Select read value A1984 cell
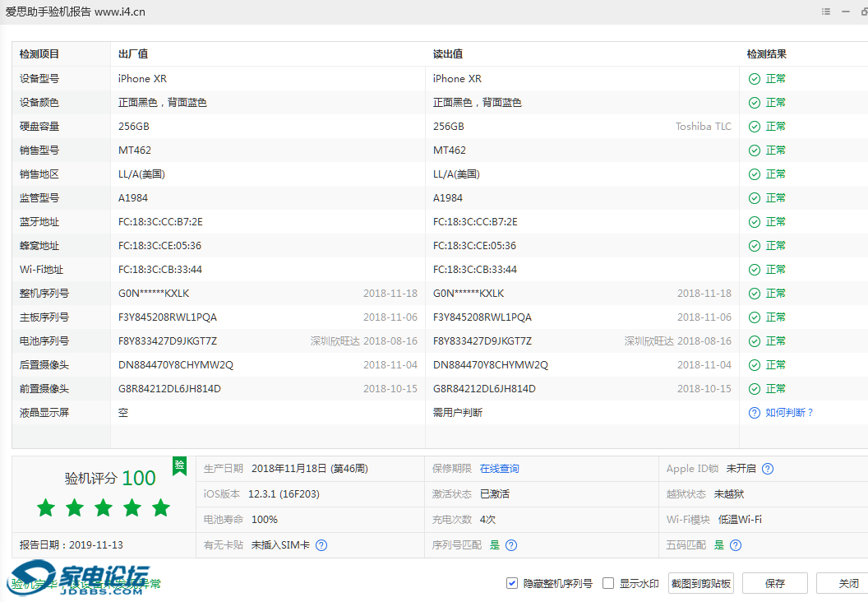 pos(448,198)
